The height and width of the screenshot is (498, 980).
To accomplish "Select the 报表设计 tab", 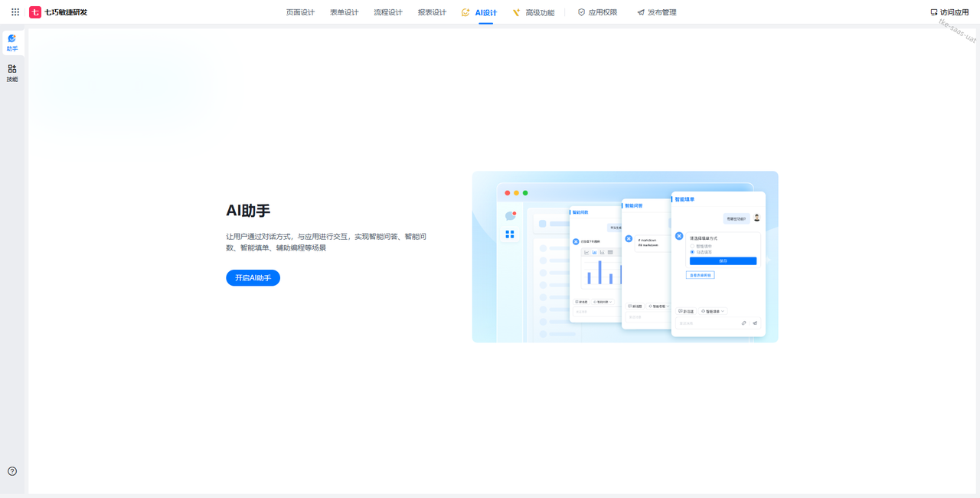I will pyautogui.click(x=432, y=12).
